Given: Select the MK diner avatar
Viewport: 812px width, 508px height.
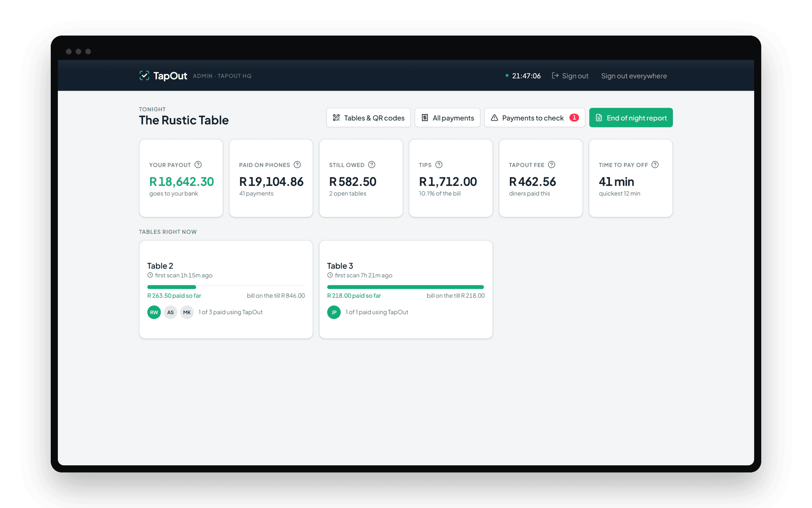Looking at the screenshot, I should [187, 312].
